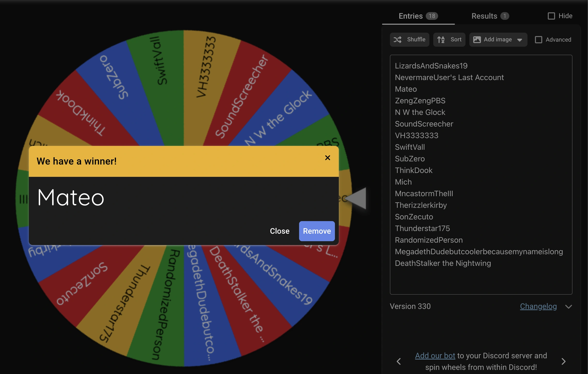Open the Add image dropdown arrow
Screen dimensions: 588x374
pos(520,39)
